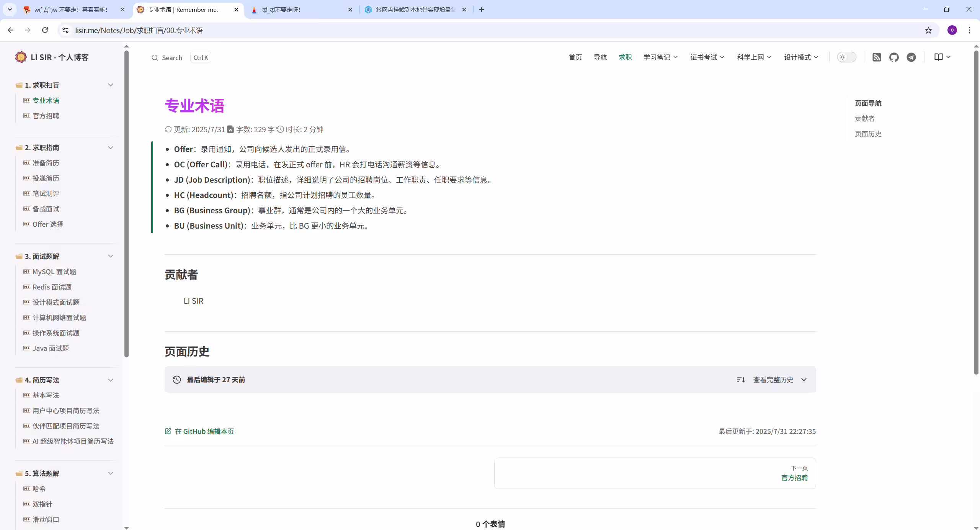This screenshot has width=980, height=530.
Task: Open Java 面试题 in sidebar
Action: (51, 348)
